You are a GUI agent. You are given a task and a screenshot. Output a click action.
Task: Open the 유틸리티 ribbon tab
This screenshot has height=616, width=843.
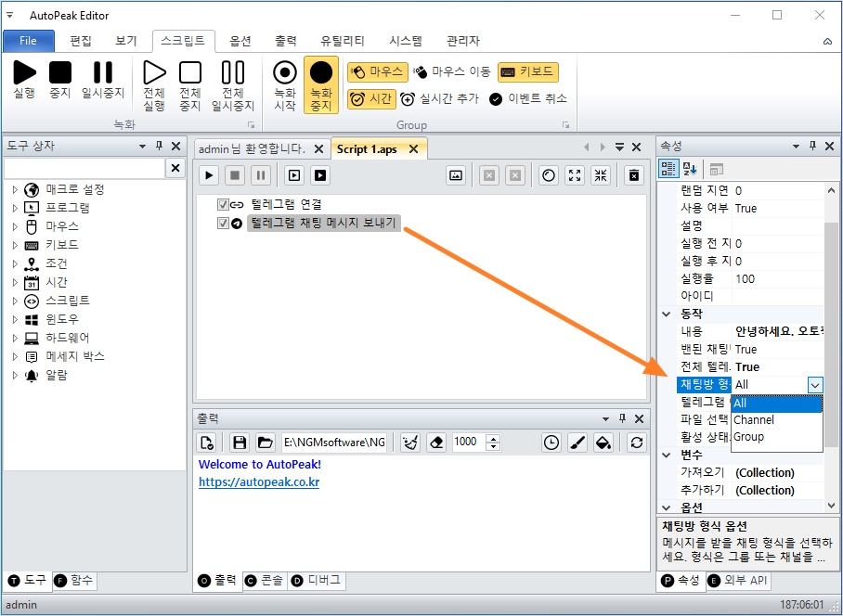point(343,41)
